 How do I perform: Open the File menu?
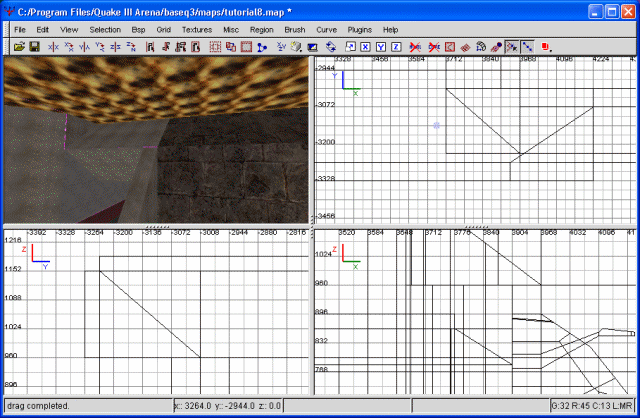(x=20, y=30)
